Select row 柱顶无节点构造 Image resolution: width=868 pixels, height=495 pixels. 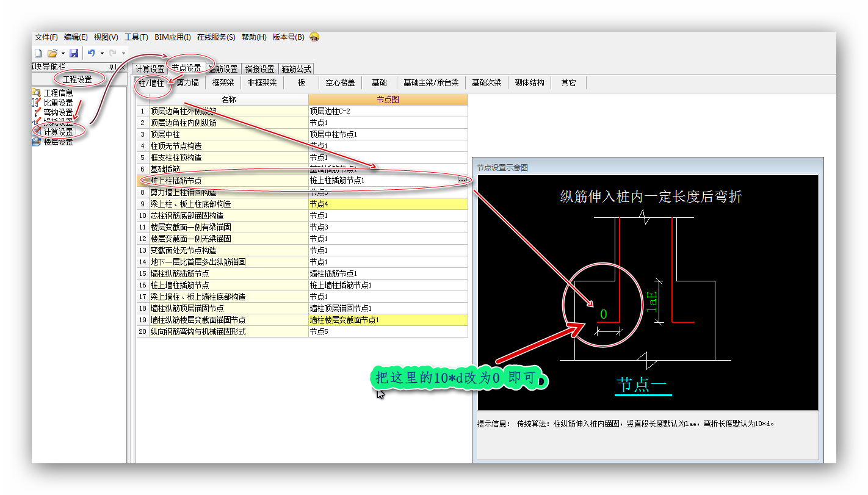[x=302, y=146]
